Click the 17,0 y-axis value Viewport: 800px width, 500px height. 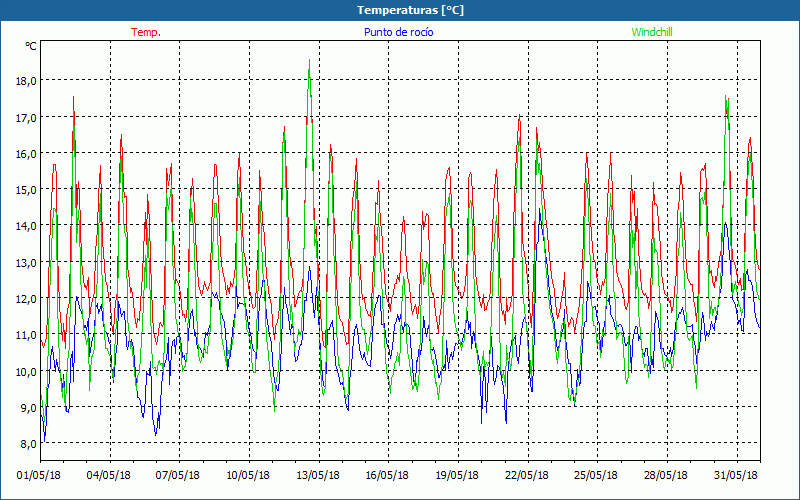click(26, 117)
